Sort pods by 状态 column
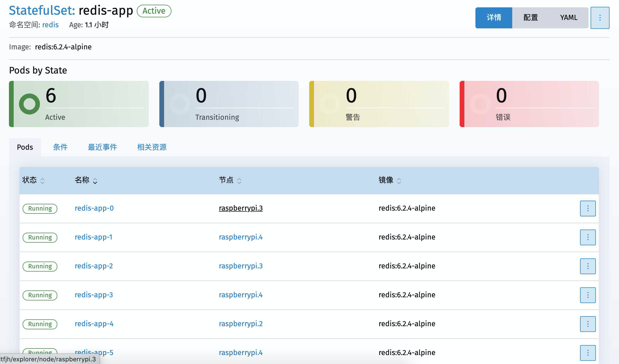 [33, 180]
